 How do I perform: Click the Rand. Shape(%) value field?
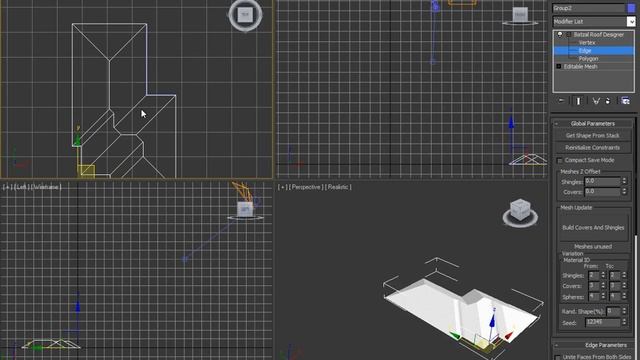tap(613, 311)
